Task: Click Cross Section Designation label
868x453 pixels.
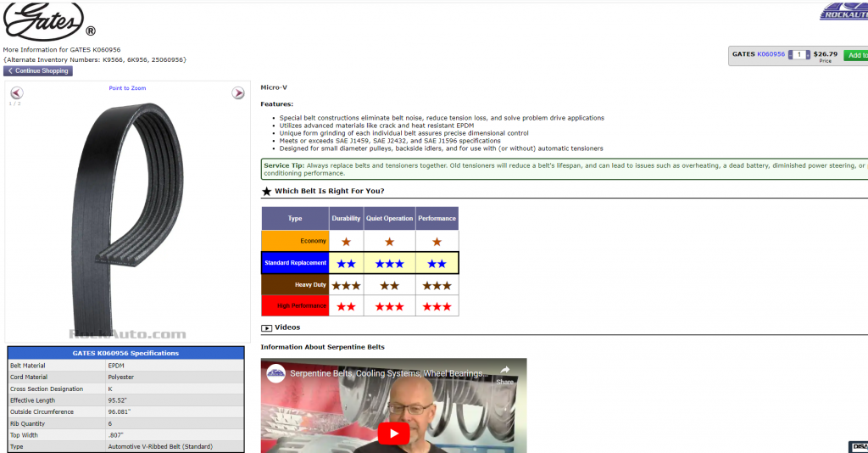Action: pos(47,389)
